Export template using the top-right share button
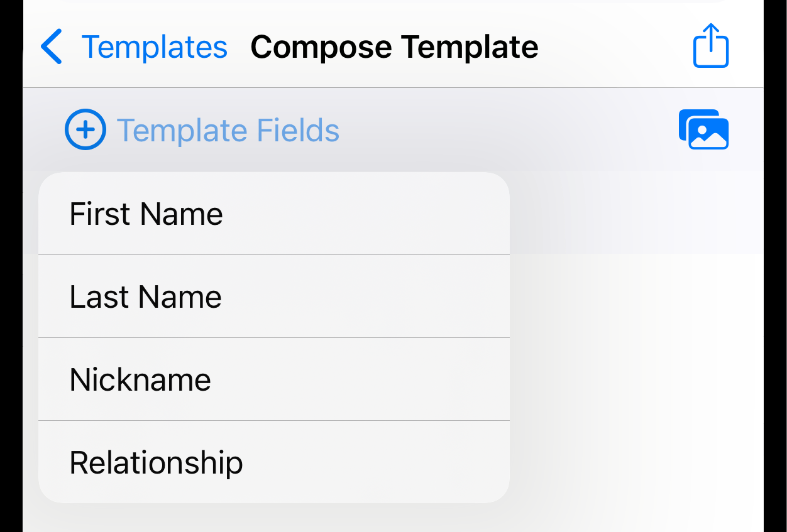Viewport: 787px width, 532px height. (x=711, y=45)
